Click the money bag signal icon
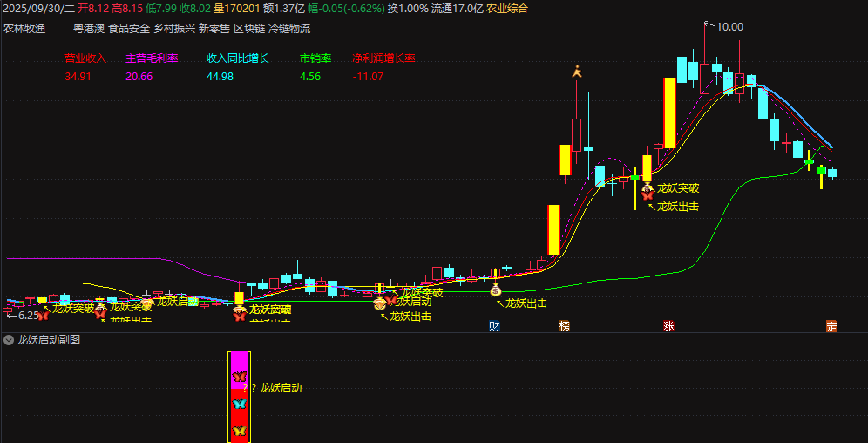Screen dimensions: 868x443 pyautogui.click(x=495, y=290)
